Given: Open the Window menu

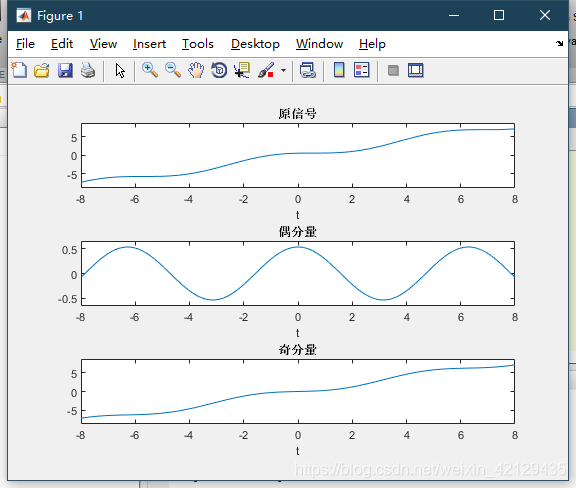Looking at the screenshot, I should [x=319, y=44].
